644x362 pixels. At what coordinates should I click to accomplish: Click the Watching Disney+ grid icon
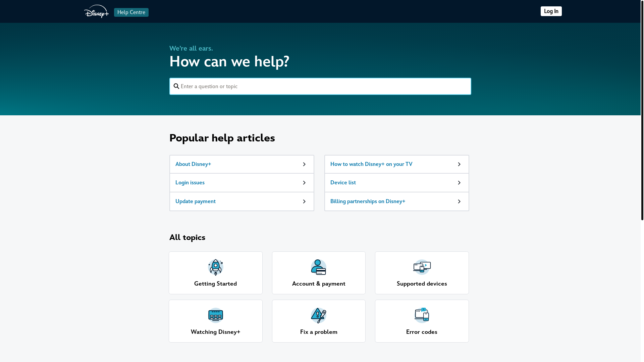coord(216,315)
